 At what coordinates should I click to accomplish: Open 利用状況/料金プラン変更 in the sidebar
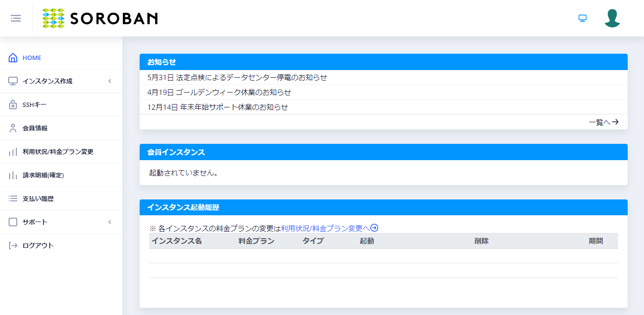pyautogui.click(x=61, y=152)
